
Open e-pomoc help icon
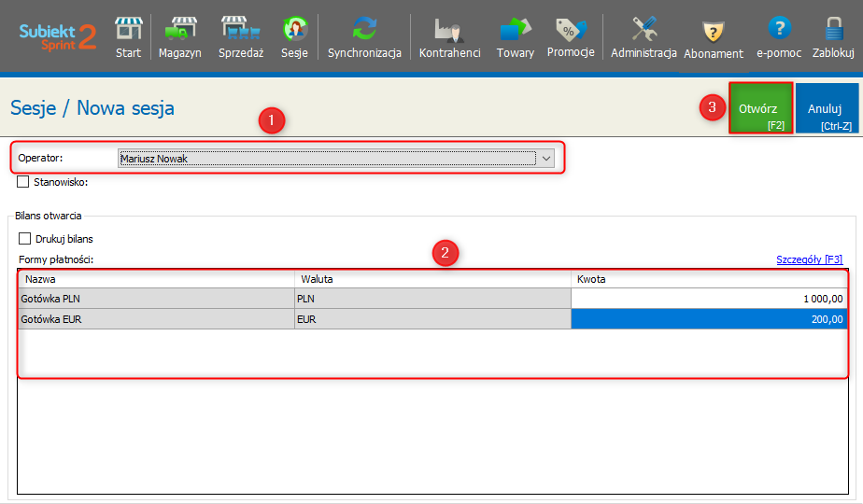(779, 37)
